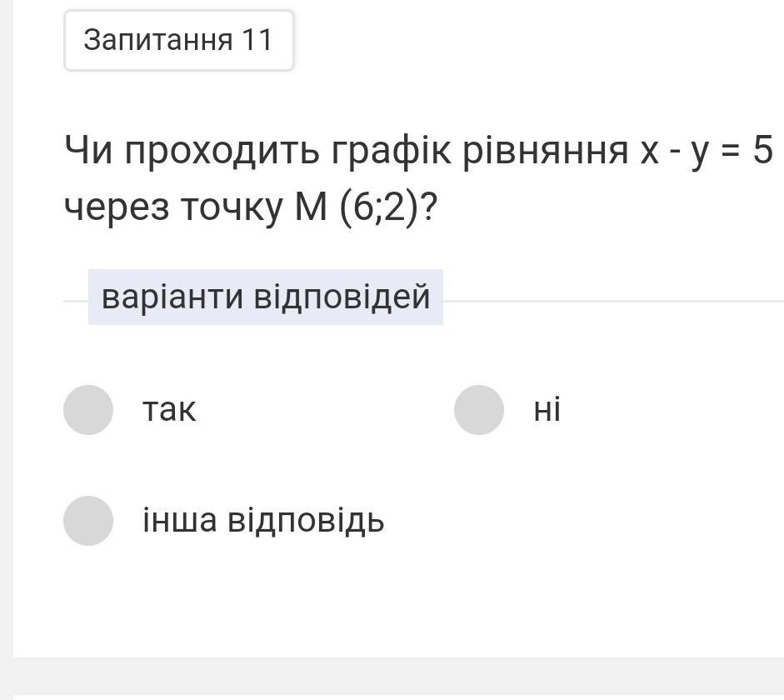
Task: Click the words 'через точку' in question
Action: tap(173, 207)
